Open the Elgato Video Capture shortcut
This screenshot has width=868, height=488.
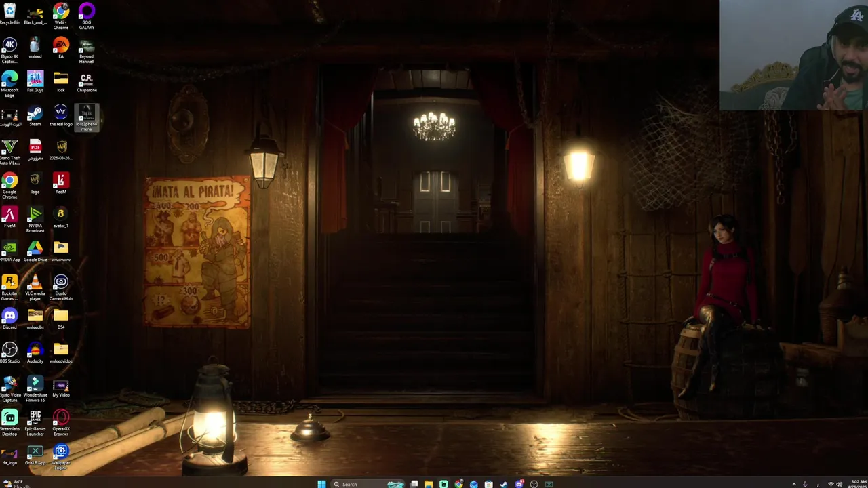tap(9, 389)
